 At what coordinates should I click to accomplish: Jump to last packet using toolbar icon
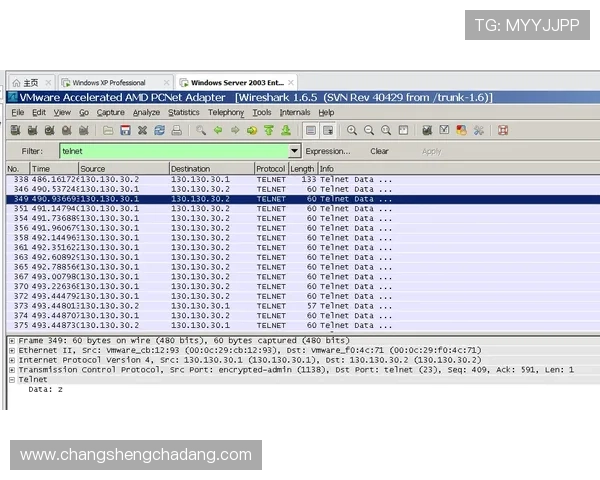tap(286, 130)
